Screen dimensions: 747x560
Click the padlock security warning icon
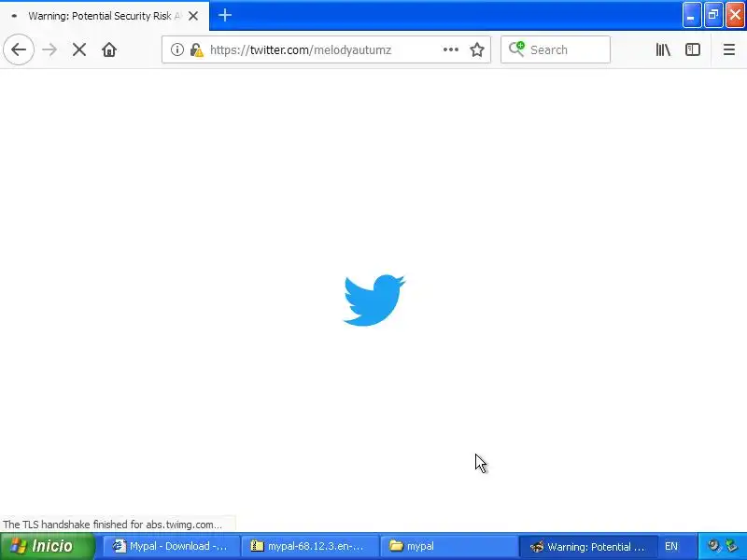click(196, 49)
